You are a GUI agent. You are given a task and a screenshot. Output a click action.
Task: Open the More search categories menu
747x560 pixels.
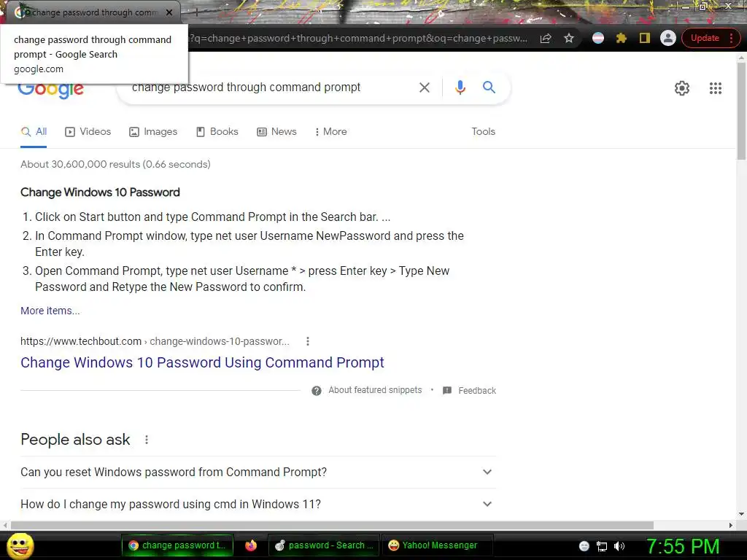[x=330, y=132]
